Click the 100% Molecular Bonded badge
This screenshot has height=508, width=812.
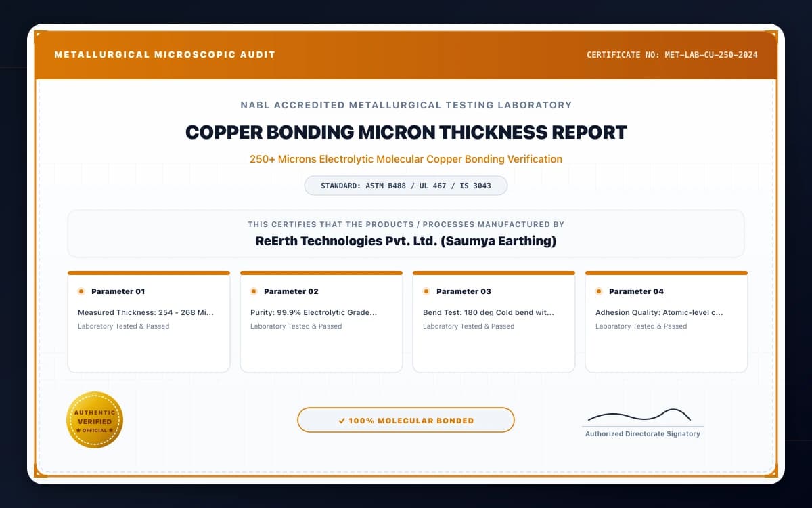click(406, 420)
